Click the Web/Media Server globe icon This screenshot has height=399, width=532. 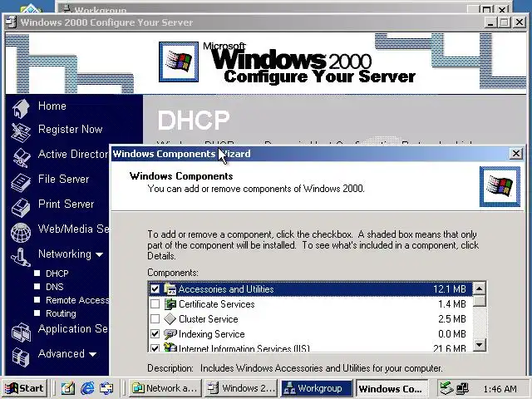(x=21, y=233)
